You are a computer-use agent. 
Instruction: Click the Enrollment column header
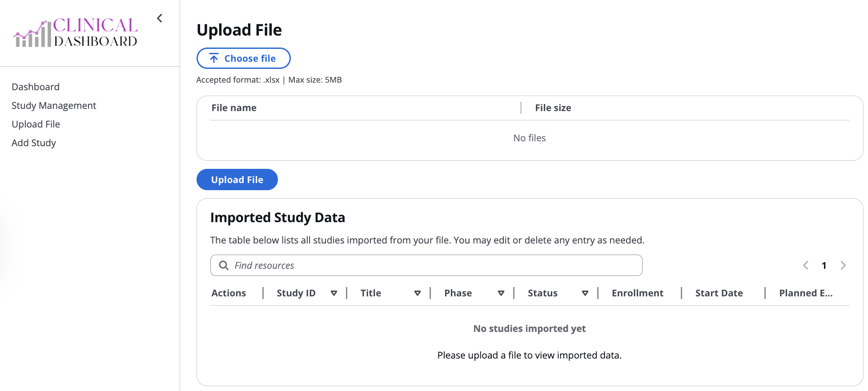pos(637,293)
